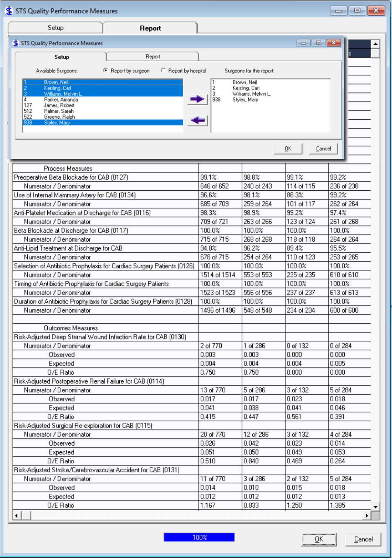Viewport: 392px width, 558px height.
Task: Select Williams, Melvin L. in Surgeons for this report
Action: click(x=270, y=94)
